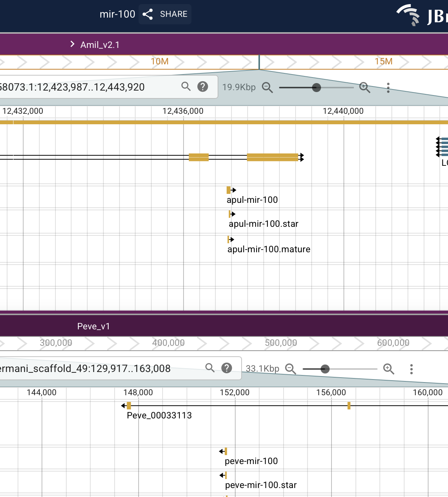The width and height of the screenshot is (448, 497).
Task: Click the Peve_v1 zoom slider handle
Action: 325,369
